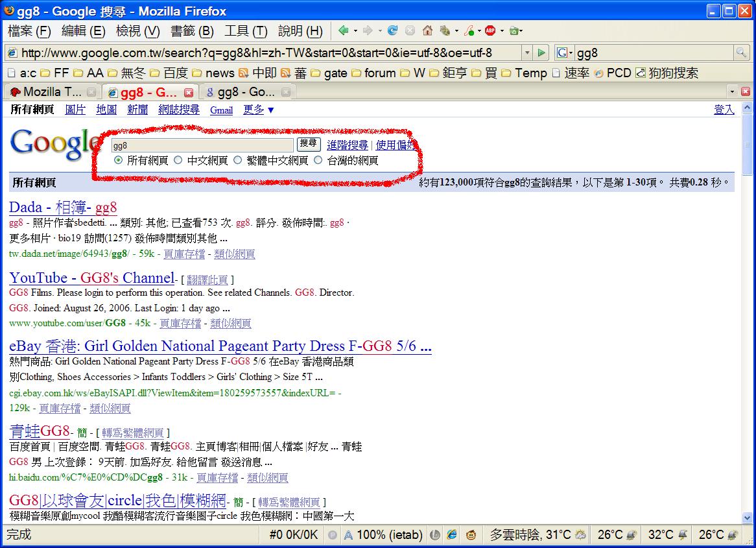Viewport: 756px width, 548px height.
Task: Switch to the Mozilla T... tab
Action: [45, 92]
